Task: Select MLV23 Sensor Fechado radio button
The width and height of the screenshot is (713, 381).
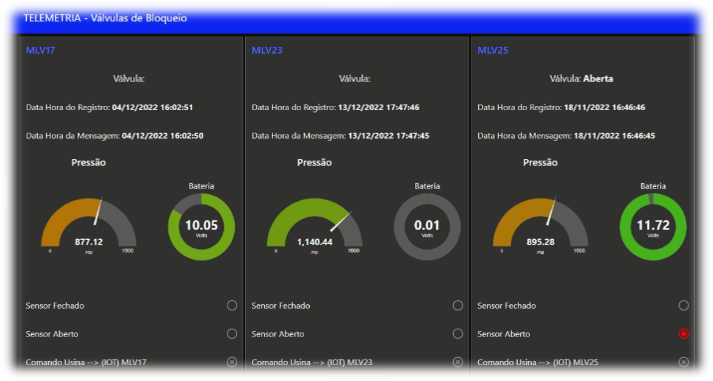Action: tap(458, 306)
